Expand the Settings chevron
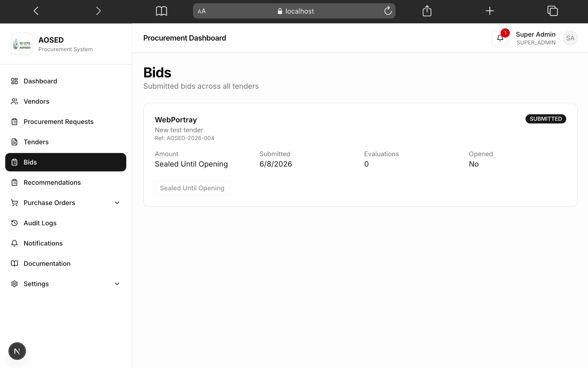Viewport: 588px width, 368px height. click(x=117, y=284)
